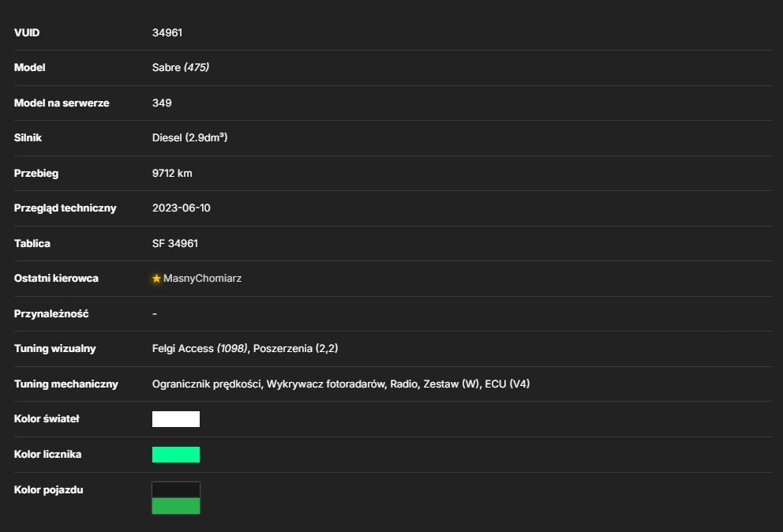Click the Sabre (475) model text

(181, 67)
